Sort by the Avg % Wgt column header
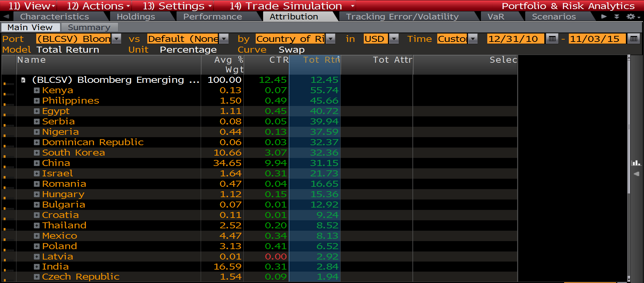644x283 pixels. [222, 65]
